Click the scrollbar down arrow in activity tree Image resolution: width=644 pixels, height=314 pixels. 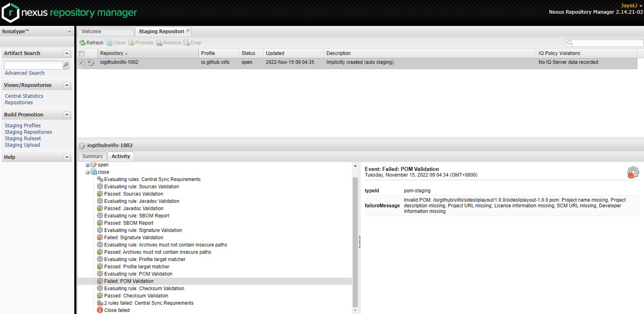click(x=356, y=311)
